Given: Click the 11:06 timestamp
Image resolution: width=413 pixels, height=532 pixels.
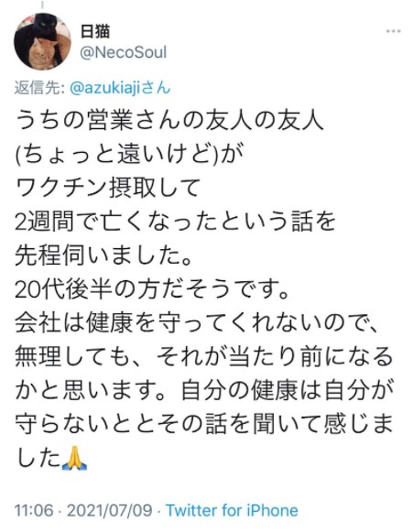Looking at the screenshot, I should 34,511.
